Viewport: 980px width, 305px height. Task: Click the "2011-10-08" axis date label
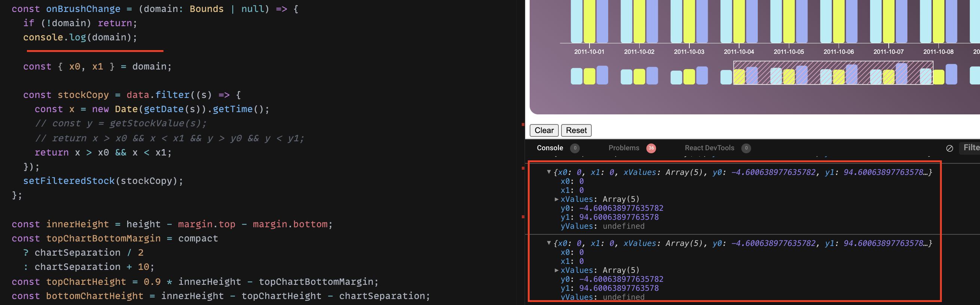938,52
